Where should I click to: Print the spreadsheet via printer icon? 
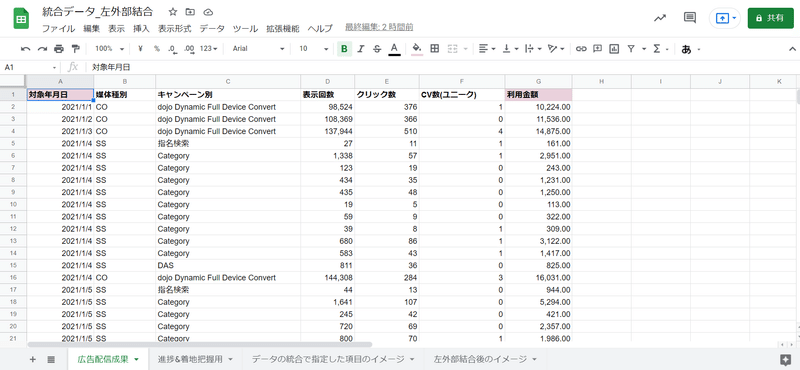click(59, 49)
